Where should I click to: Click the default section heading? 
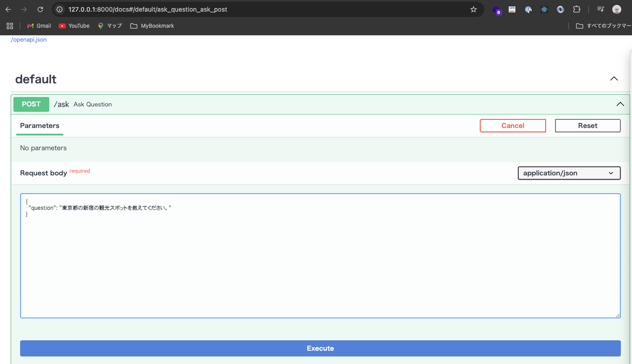[x=36, y=79]
